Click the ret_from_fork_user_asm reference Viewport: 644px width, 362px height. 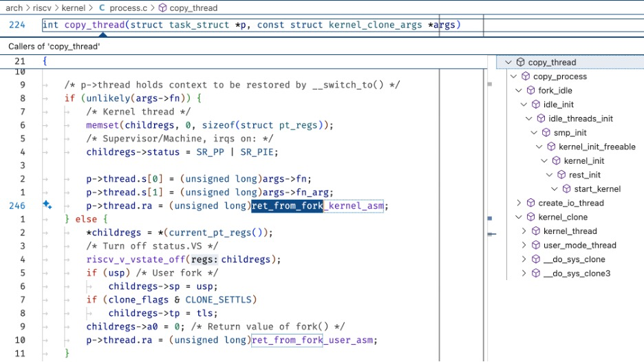pyautogui.click(x=314, y=340)
